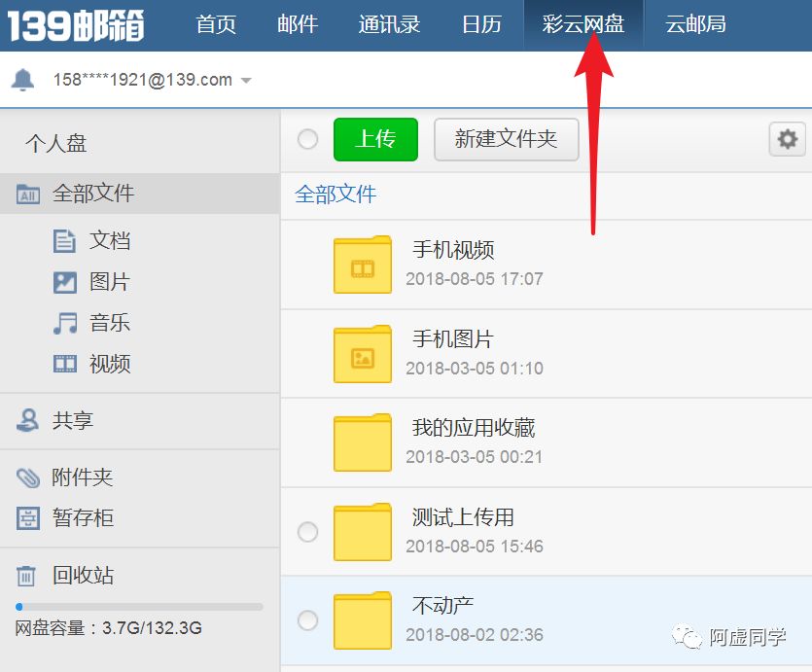Select the 测试上传用 folder radio button
The width and height of the screenshot is (812, 672).
tap(307, 532)
